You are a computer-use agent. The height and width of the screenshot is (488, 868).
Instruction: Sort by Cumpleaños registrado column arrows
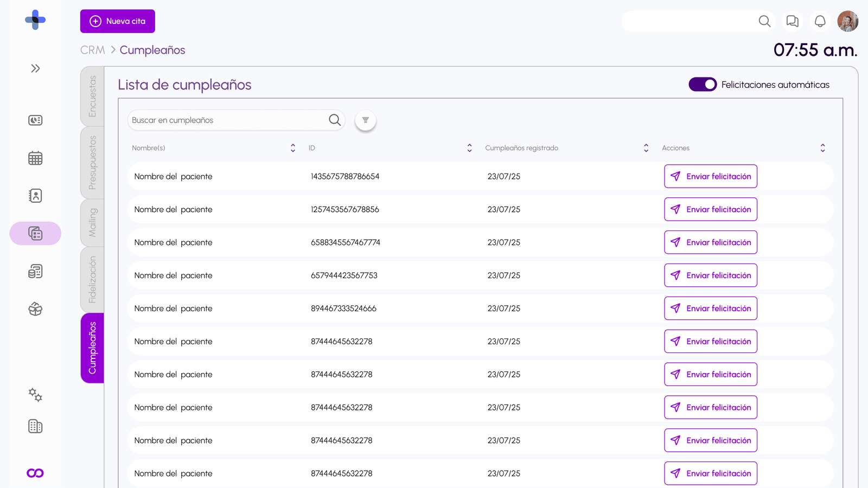click(x=646, y=148)
